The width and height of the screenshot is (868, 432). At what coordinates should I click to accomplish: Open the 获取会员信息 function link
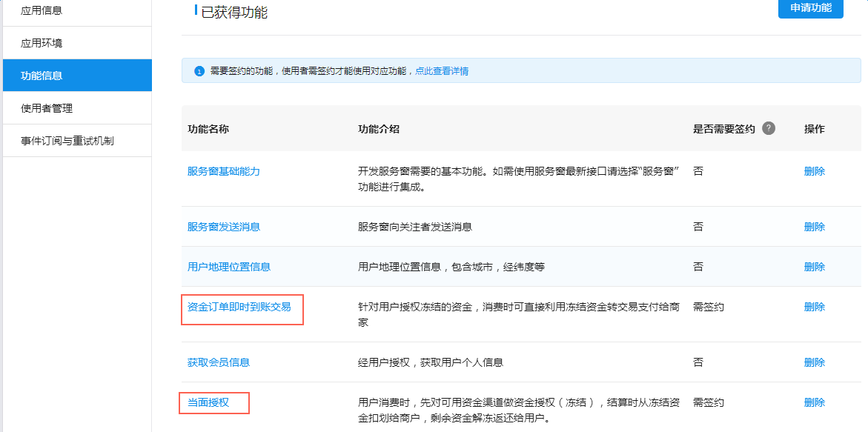click(x=218, y=362)
